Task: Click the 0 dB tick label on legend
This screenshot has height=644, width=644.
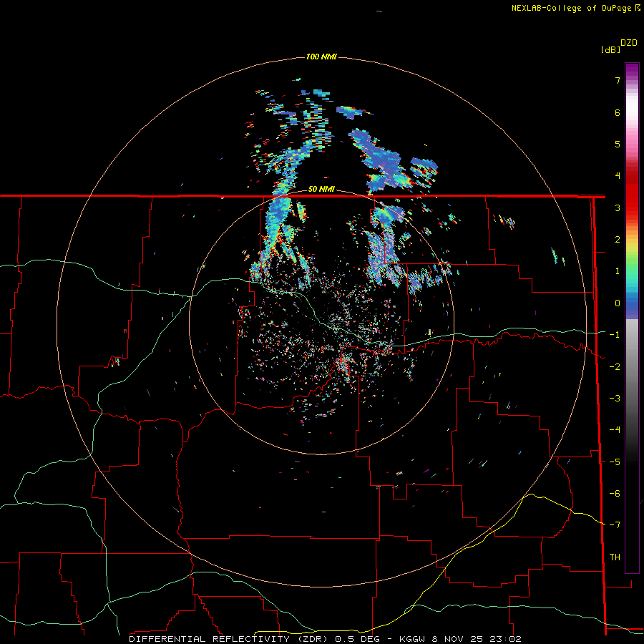Action: 618,303
